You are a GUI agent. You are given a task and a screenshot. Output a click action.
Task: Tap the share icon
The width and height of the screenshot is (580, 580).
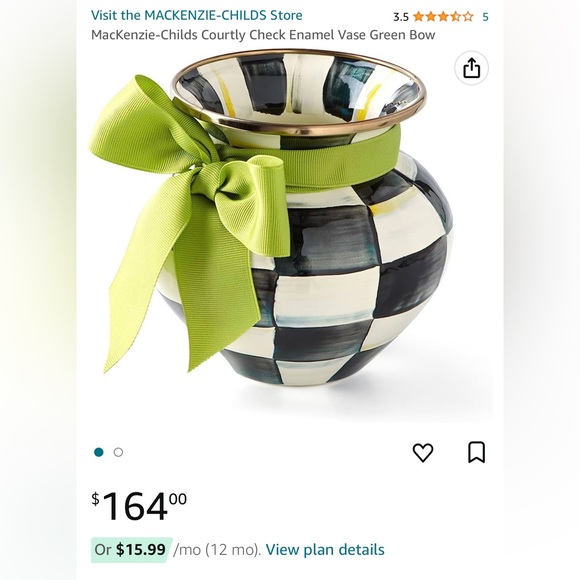[x=471, y=68]
